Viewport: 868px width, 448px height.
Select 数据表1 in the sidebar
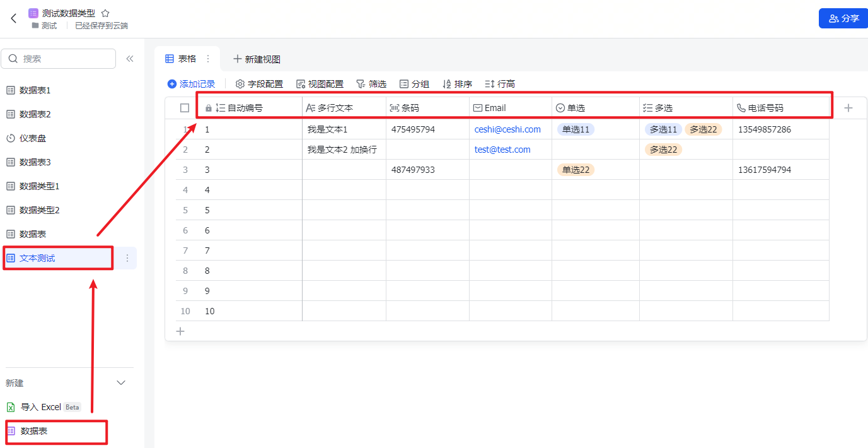[35, 90]
